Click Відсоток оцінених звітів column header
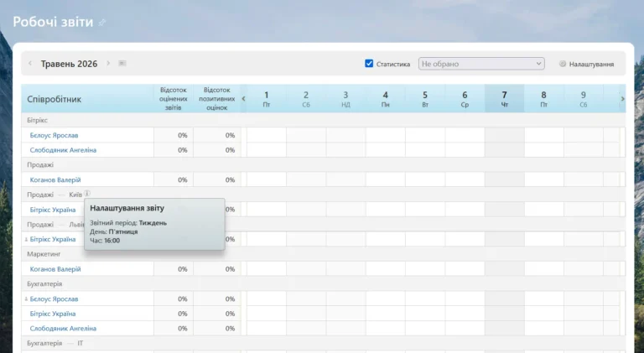 (174, 98)
